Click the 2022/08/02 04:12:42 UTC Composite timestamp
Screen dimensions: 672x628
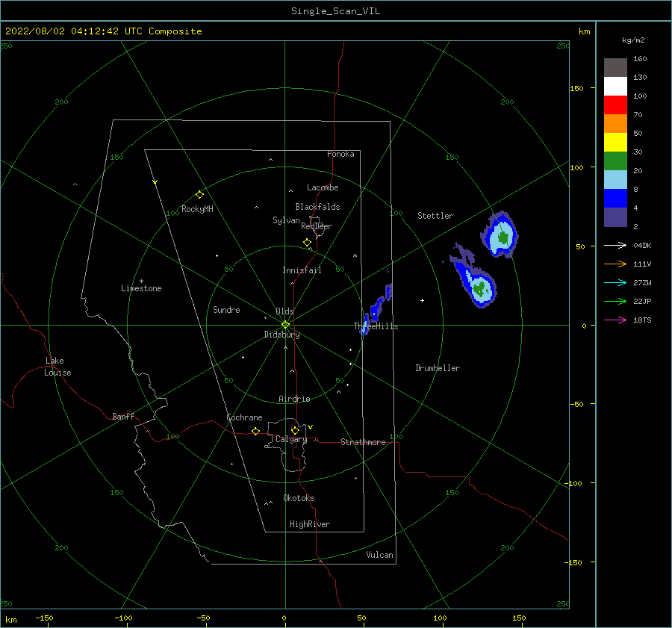[103, 31]
